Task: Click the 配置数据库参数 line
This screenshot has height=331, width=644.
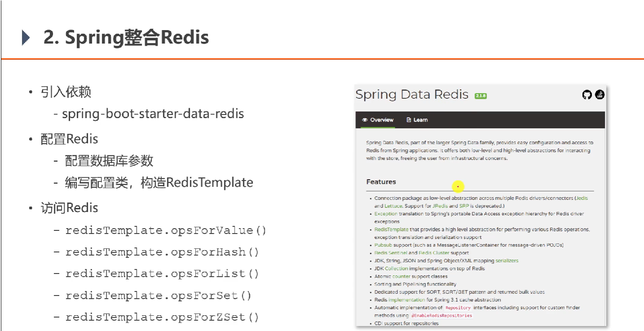Action: [x=109, y=160]
